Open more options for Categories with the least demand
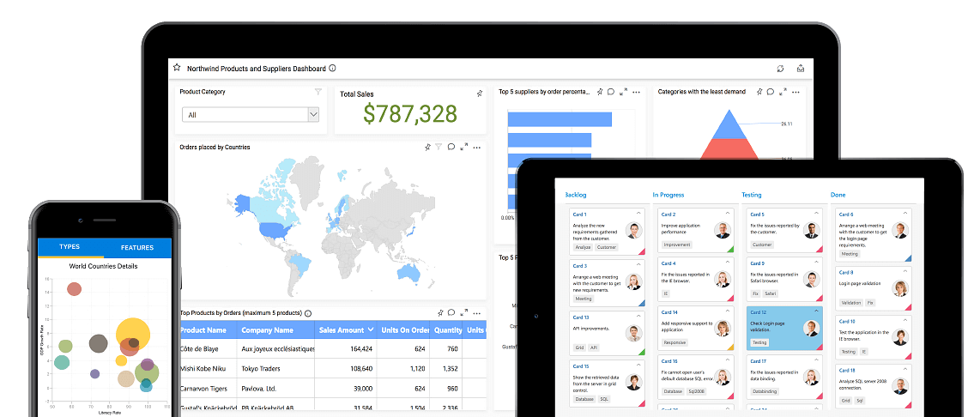 [x=795, y=93]
